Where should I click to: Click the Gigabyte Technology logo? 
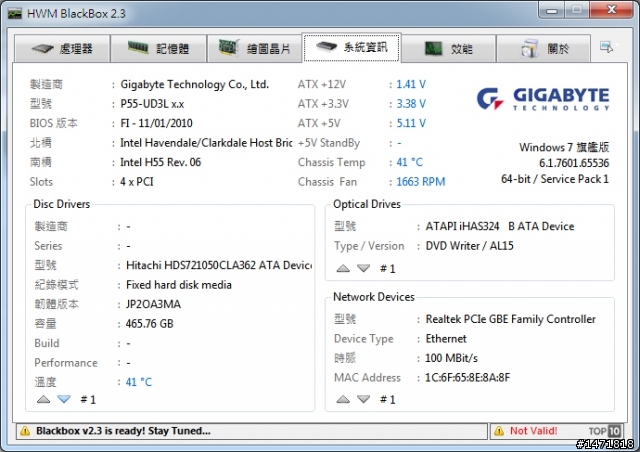[543, 99]
